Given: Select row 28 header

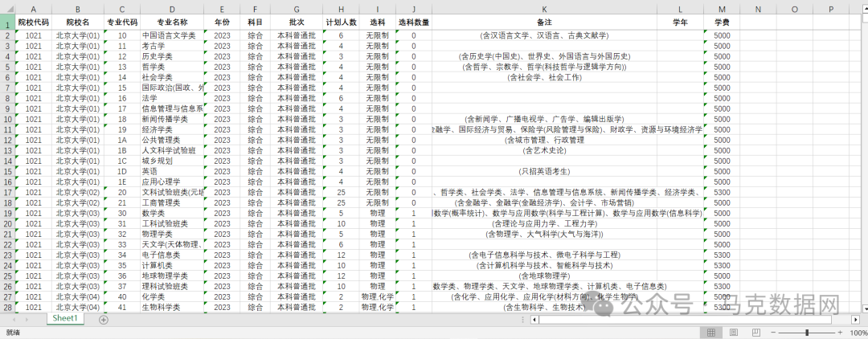Looking at the screenshot, I should pyautogui.click(x=8, y=307).
